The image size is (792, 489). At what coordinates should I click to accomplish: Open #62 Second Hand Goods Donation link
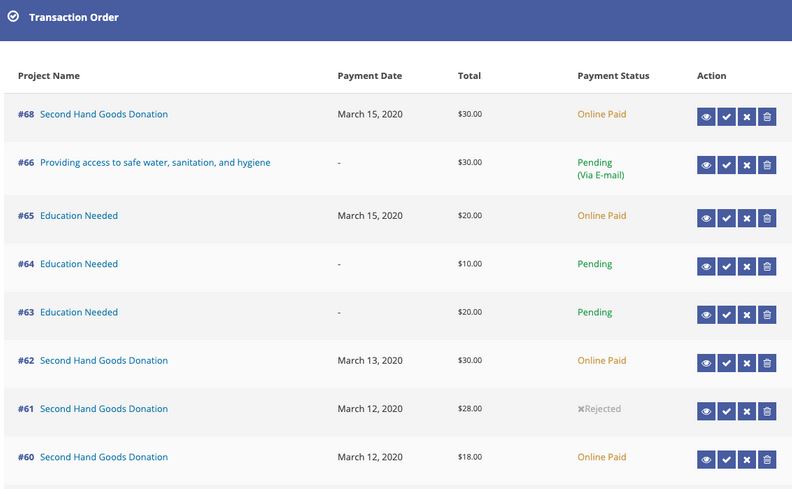[93, 361]
